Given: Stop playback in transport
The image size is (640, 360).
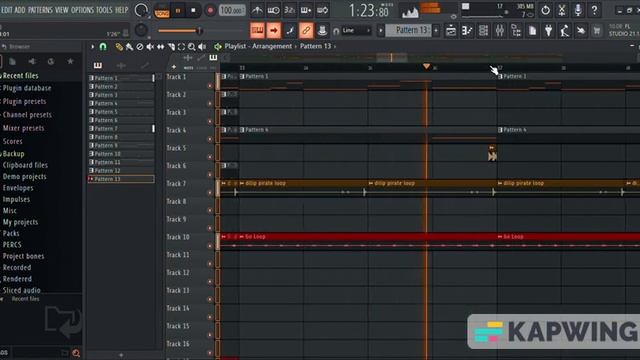Looking at the screenshot, I should (x=193, y=11).
